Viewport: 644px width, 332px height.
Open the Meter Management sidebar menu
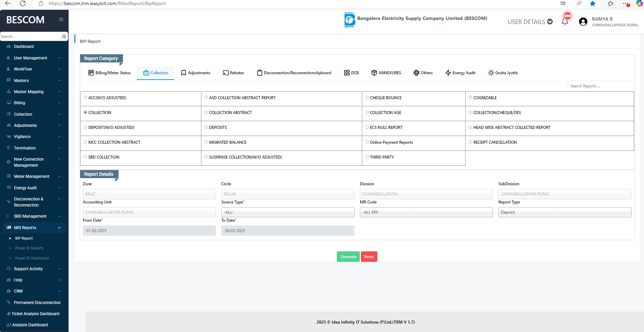34,176
